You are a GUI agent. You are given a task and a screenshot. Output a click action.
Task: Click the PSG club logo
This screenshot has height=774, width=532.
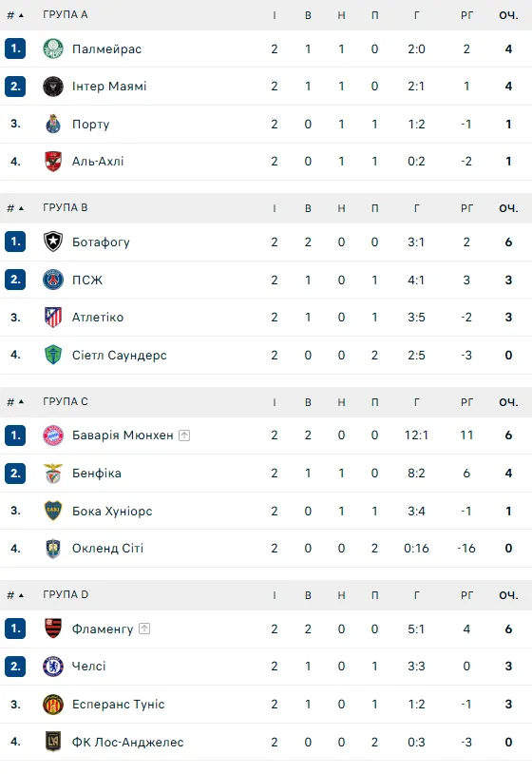[53, 280]
